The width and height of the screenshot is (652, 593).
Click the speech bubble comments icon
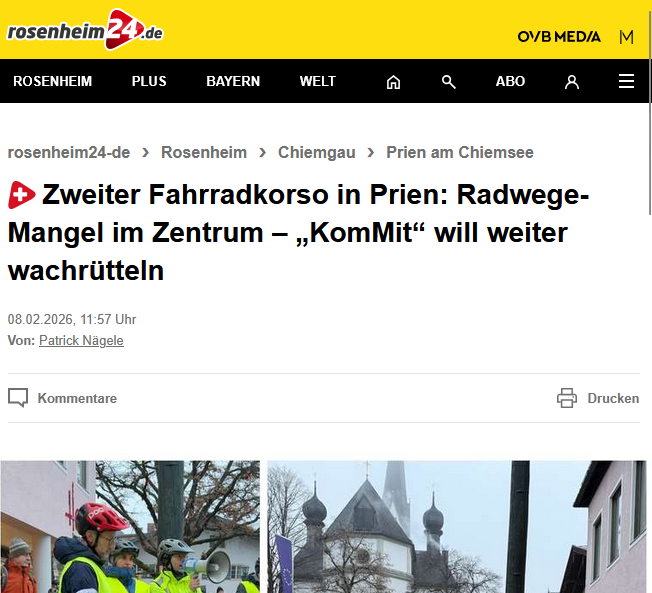18,398
